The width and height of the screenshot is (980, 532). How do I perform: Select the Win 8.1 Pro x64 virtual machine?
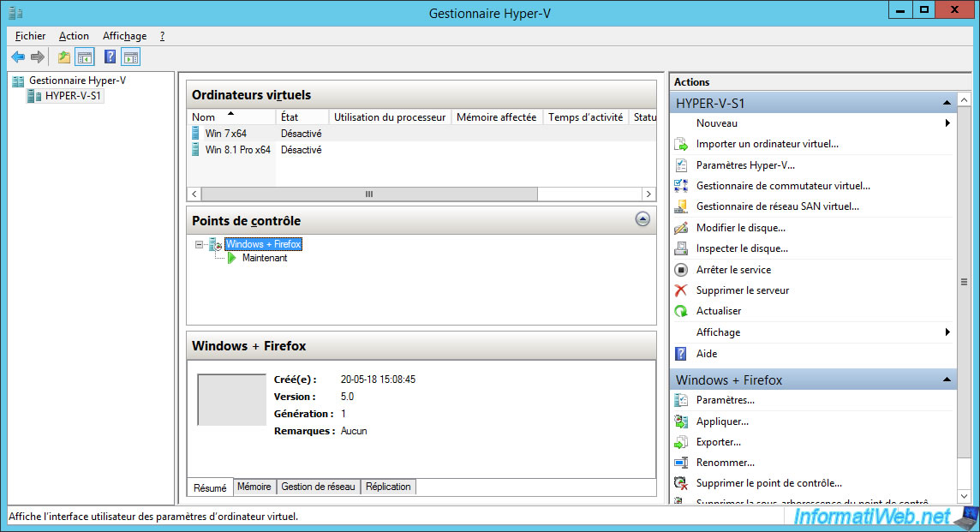pos(237,150)
